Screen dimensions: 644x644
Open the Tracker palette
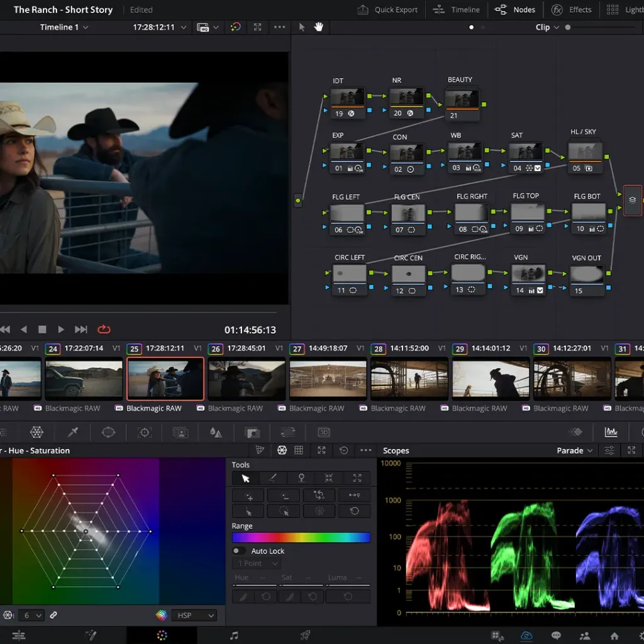[x=145, y=432]
